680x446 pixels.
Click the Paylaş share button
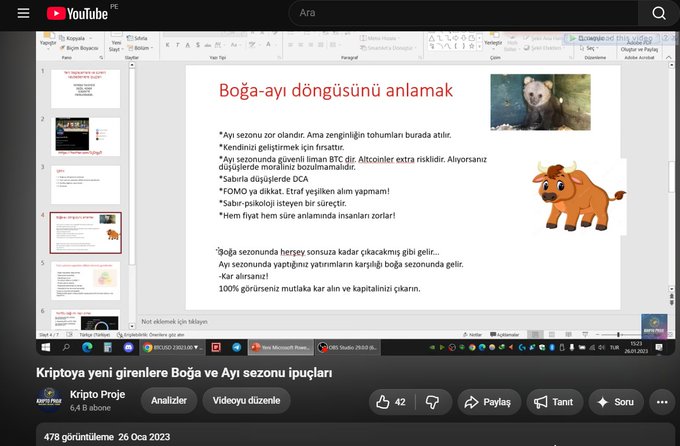[488, 402]
